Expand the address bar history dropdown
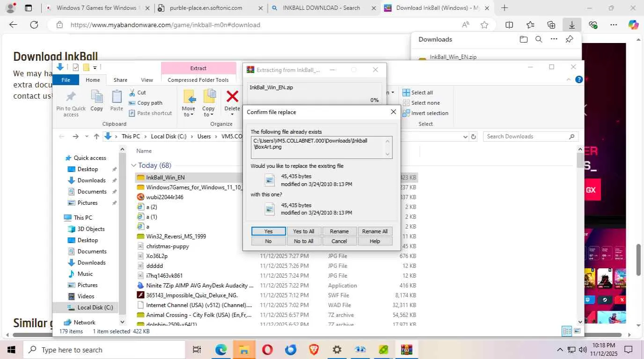The width and height of the screenshot is (644, 359). pyautogui.click(x=465, y=136)
